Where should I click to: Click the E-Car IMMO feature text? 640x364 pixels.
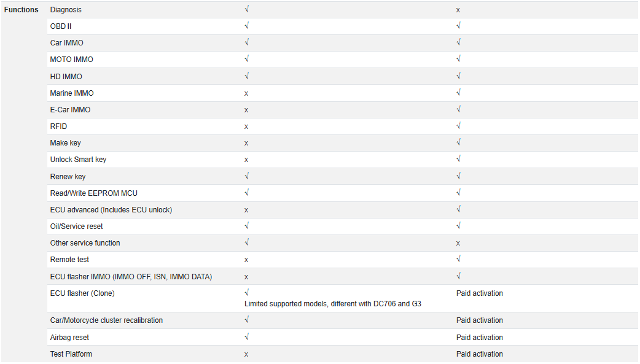(x=70, y=110)
